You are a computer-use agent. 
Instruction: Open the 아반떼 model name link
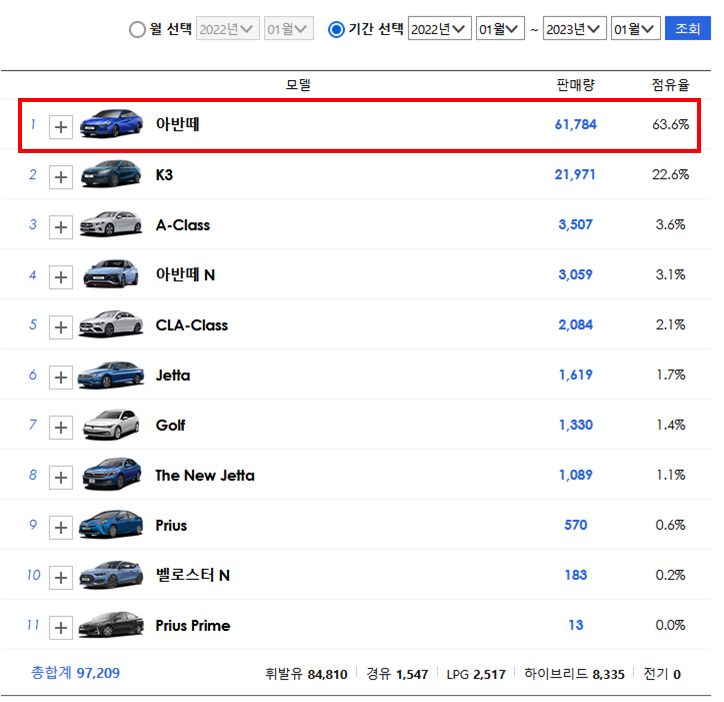click(x=177, y=124)
